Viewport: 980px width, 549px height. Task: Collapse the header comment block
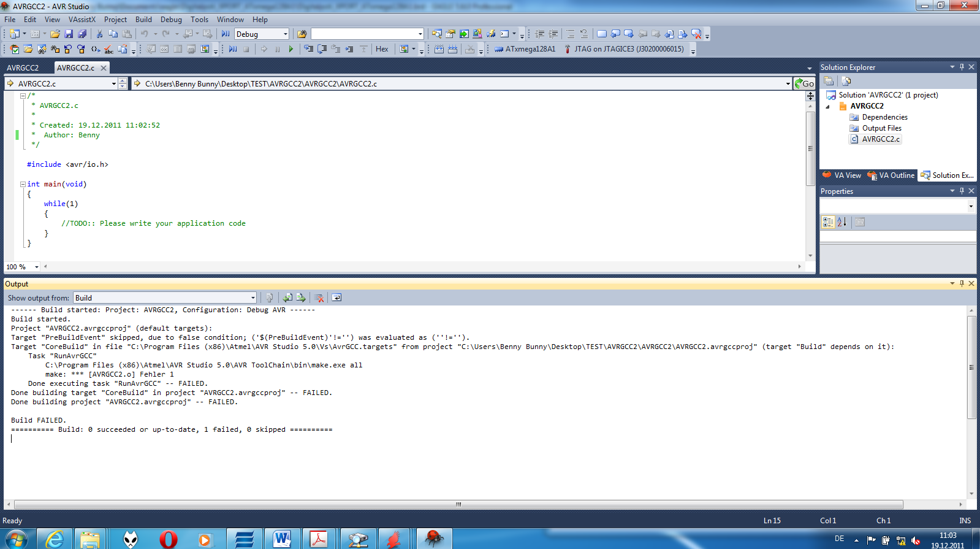pyautogui.click(x=23, y=96)
